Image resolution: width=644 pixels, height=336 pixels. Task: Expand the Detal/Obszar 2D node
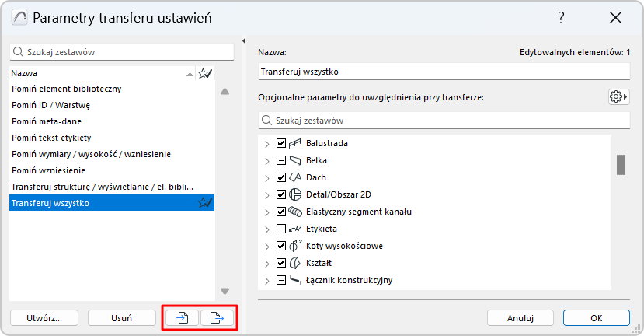point(266,194)
